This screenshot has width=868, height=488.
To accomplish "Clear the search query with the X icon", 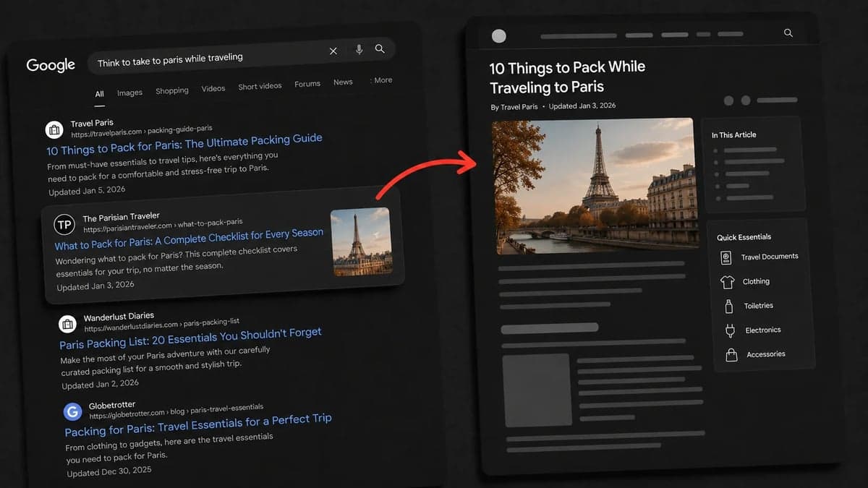I will (333, 51).
